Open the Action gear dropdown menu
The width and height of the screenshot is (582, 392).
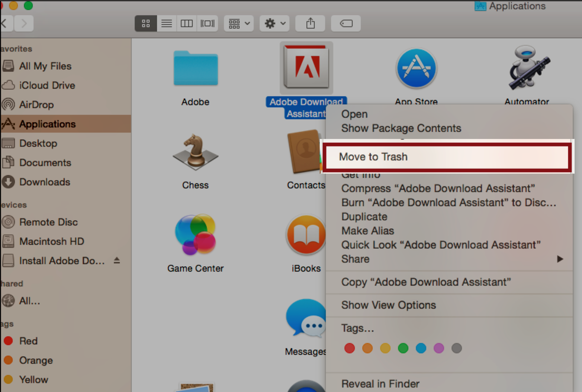[275, 24]
